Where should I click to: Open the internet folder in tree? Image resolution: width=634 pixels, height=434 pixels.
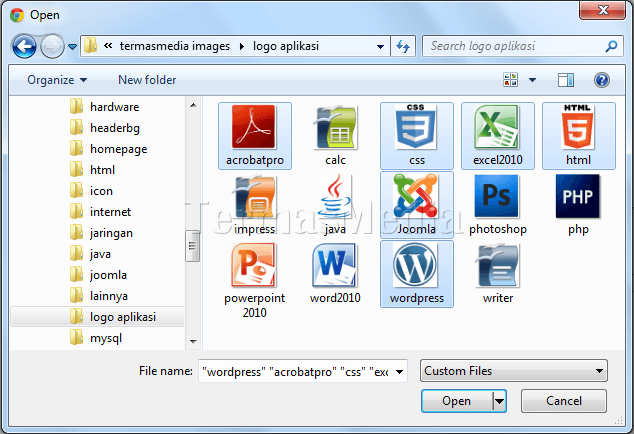click(100, 212)
